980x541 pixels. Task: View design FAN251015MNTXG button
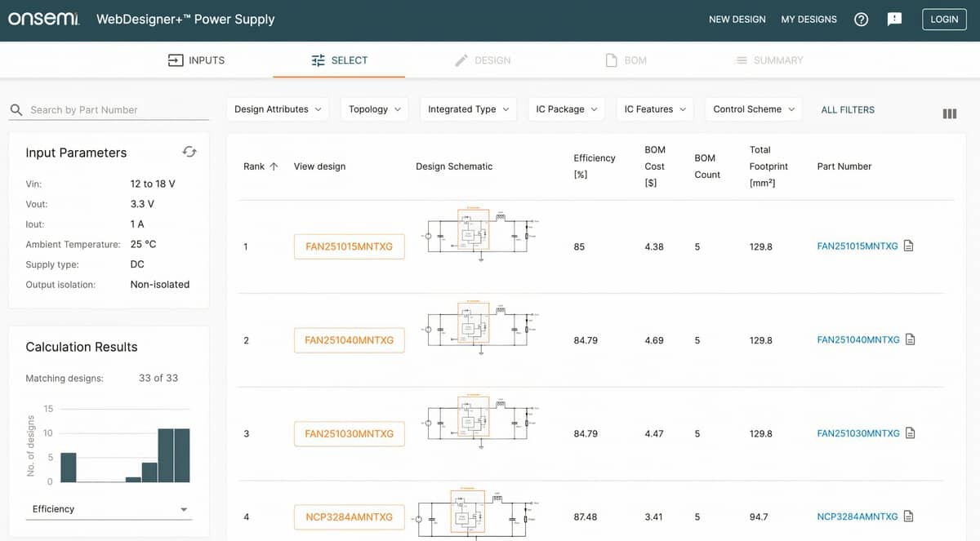(x=349, y=246)
